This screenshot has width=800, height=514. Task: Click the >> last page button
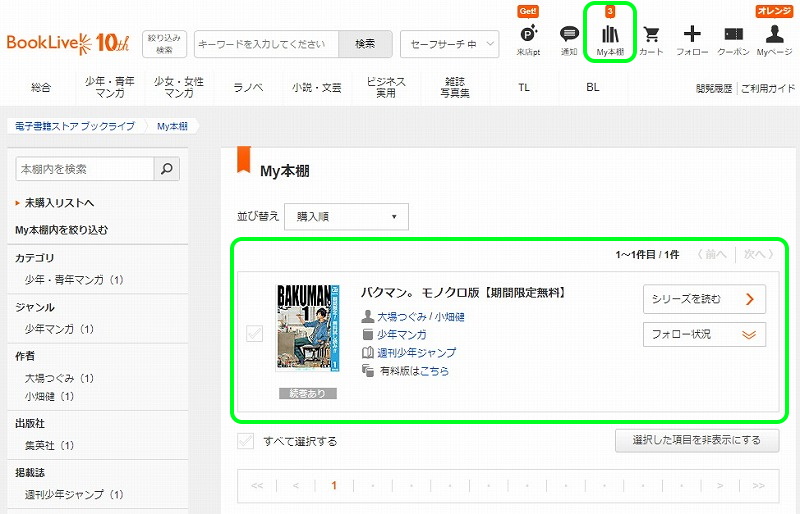[759, 485]
